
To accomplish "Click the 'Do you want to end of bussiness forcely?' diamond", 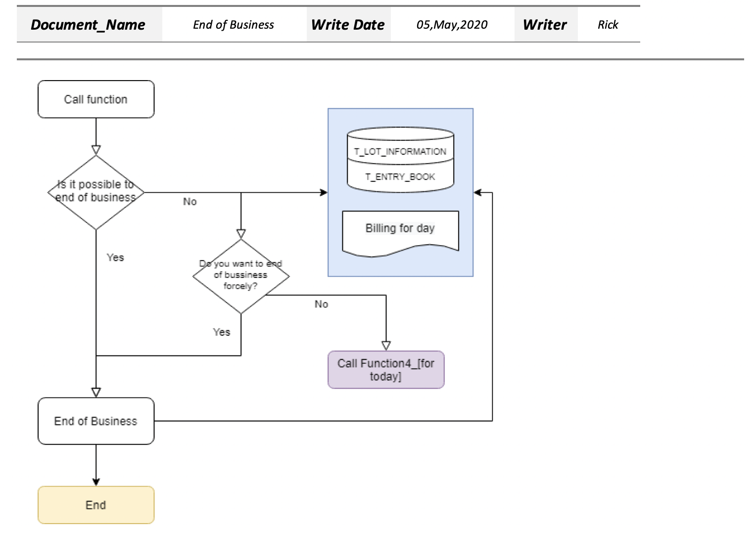I will coord(241,275).
